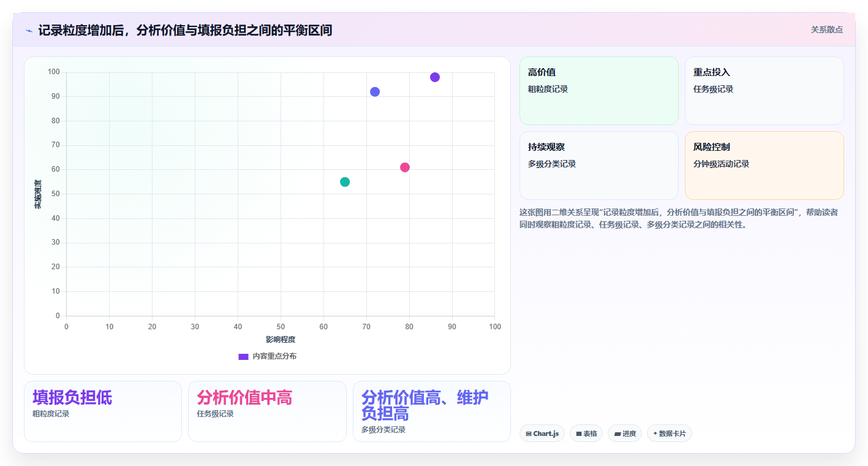Click the 表格 tag

pyautogui.click(x=586, y=434)
